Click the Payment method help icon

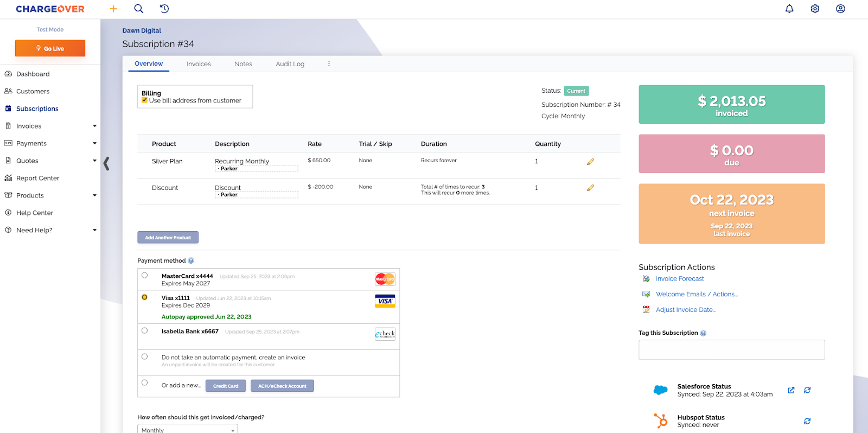(x=191, y=261)
